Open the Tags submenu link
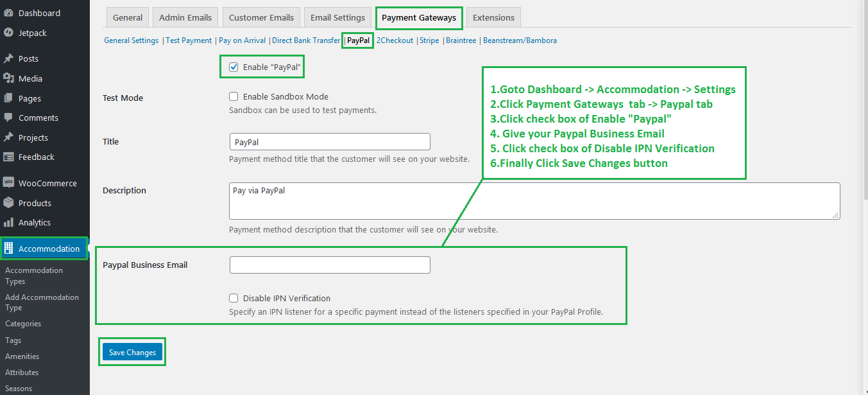 pyautogui.click(x=13, y=340)
